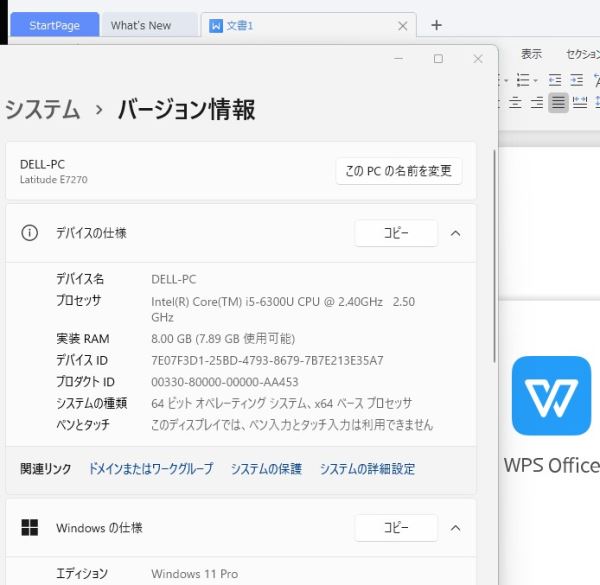This screenshot has height=585, width=600.
Task: Center-align text in WPS ribbon
Action: [x=515, y=103]
